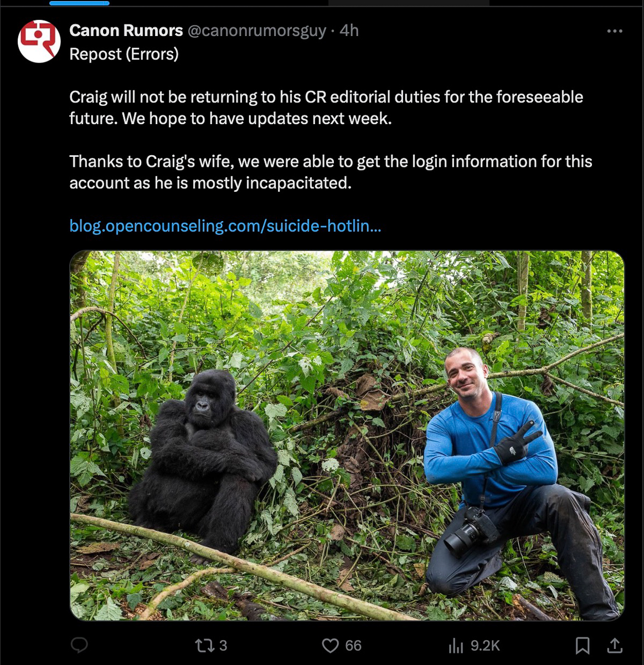Click the "Repost (Errors)" text line
Screen dimensions: 644x665
pyautogui.click(x=124, y=54)
